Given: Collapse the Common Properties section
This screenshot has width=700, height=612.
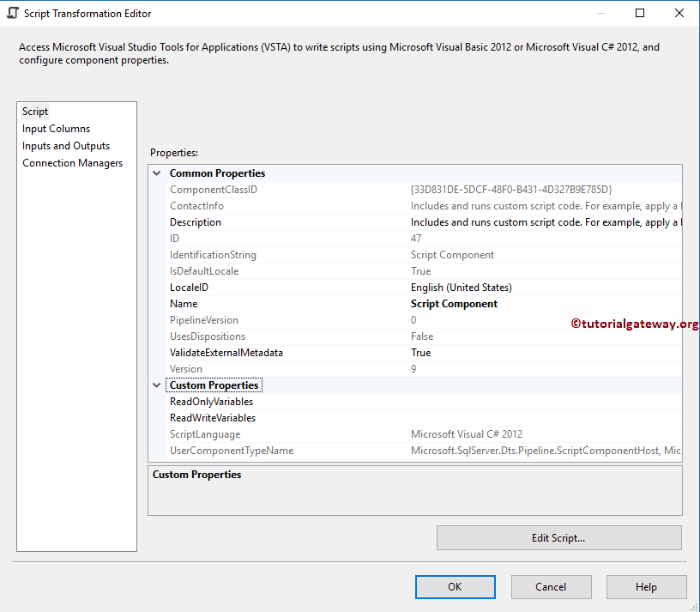Looking at the screenshot, I should tap(156, 173).
